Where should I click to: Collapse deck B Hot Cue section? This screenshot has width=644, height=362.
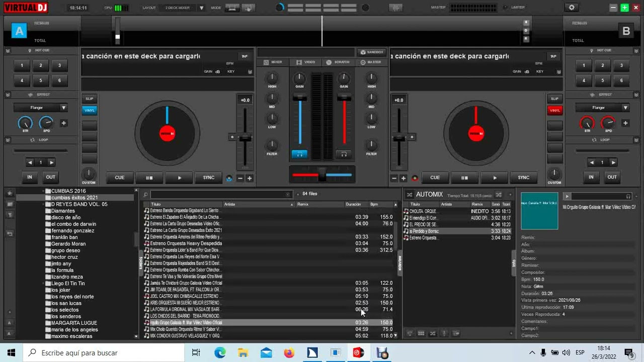tap(636, 50)
